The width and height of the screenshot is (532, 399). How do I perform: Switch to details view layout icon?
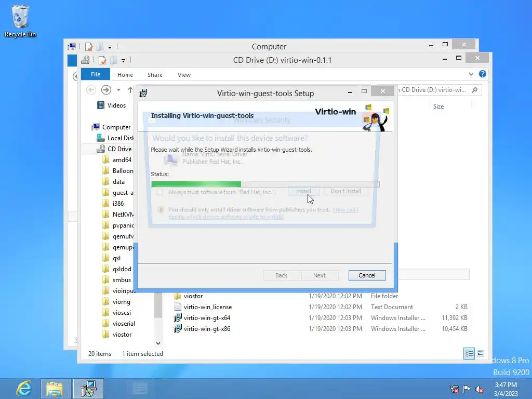click(x=469, y=353)
